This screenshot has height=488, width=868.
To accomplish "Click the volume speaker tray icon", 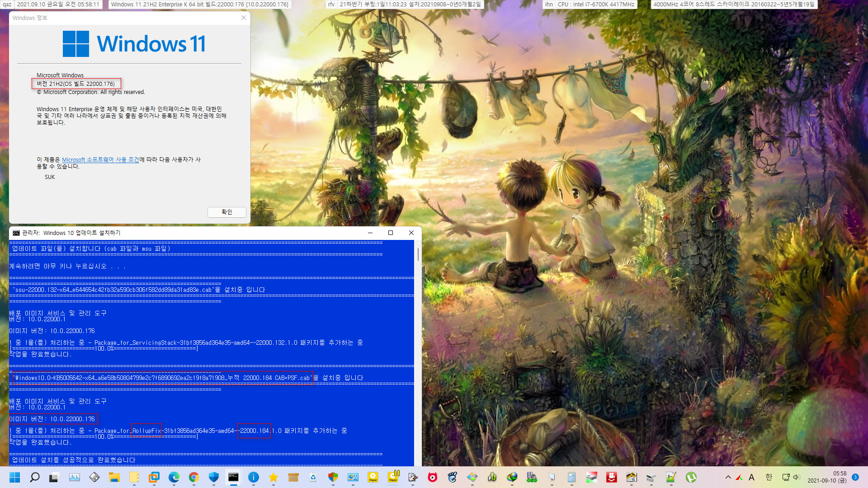I will pos(796,477).
